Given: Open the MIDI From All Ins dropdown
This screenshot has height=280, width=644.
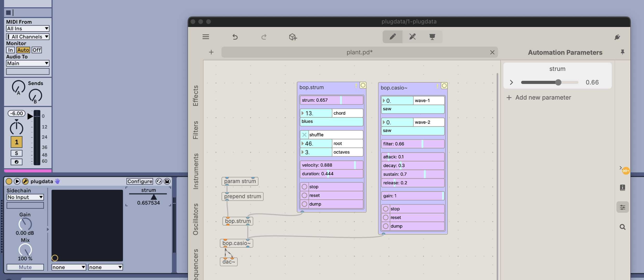Looking at the screenshot, I should (x=28, y=28).
